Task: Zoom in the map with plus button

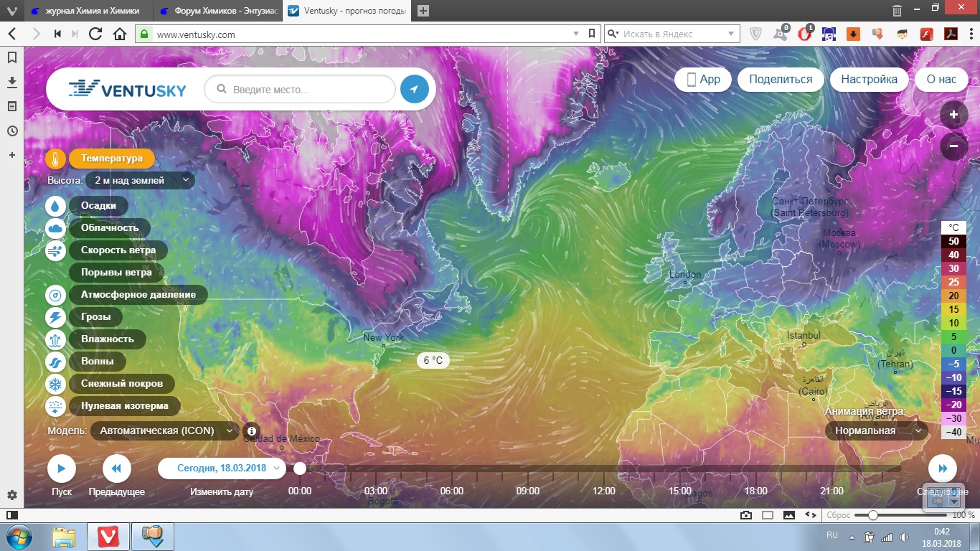Action: [953, 115]
